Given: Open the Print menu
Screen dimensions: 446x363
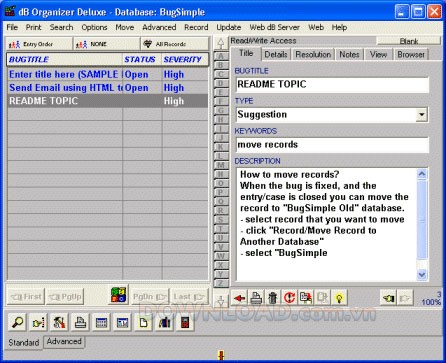Looking at the screenshot, I should 34,27.
